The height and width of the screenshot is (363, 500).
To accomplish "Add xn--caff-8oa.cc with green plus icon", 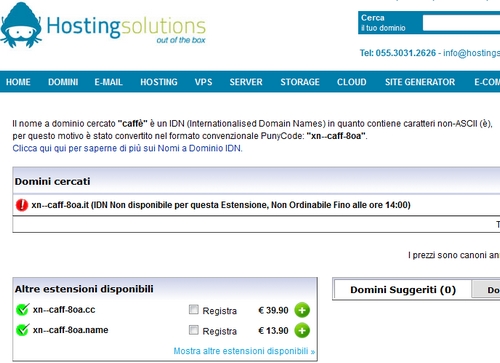I will [302, 310].
